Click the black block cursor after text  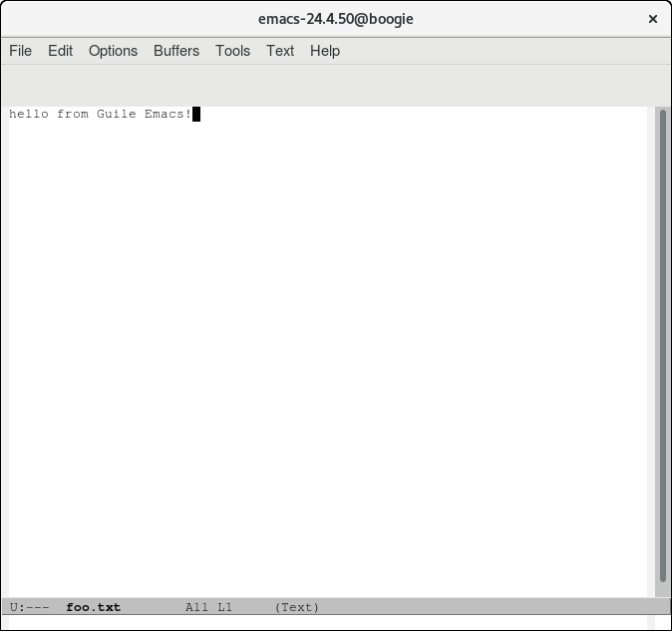click(x=196, y=115)
